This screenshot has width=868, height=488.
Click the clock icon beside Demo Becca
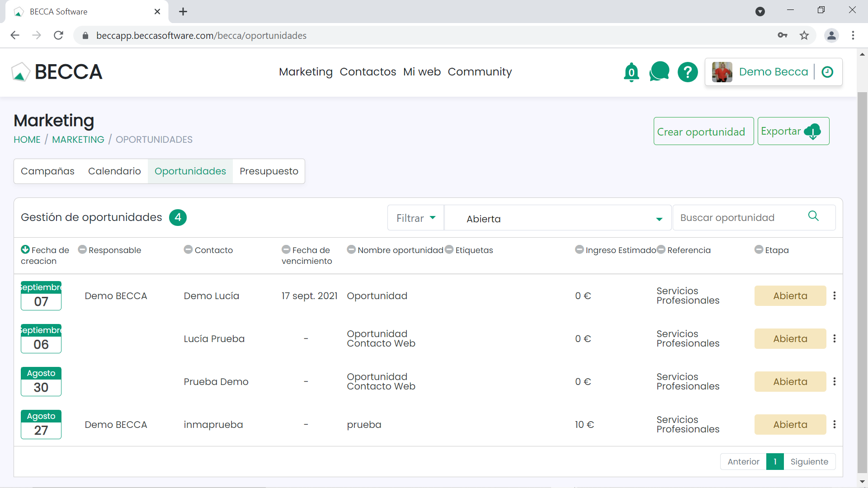[x=827, y=72]
